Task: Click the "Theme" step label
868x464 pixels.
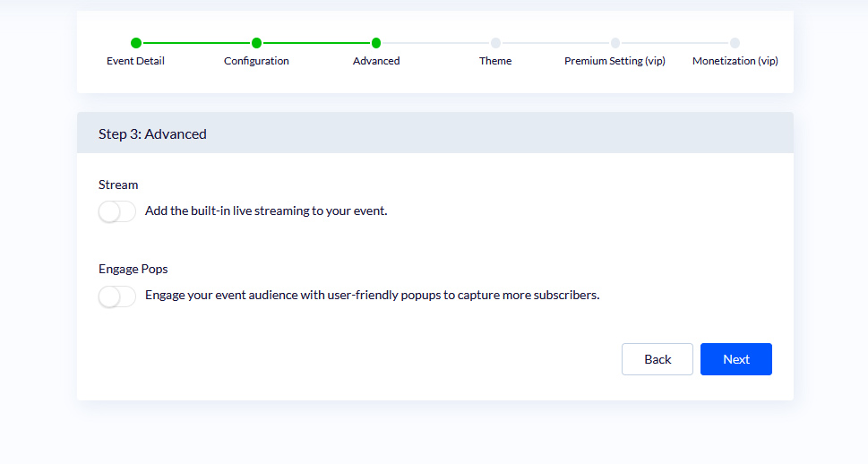Action: pos(495,61)
